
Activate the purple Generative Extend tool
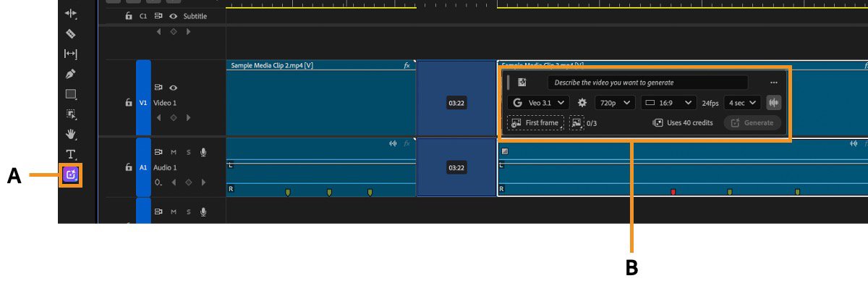coord(71,175)
